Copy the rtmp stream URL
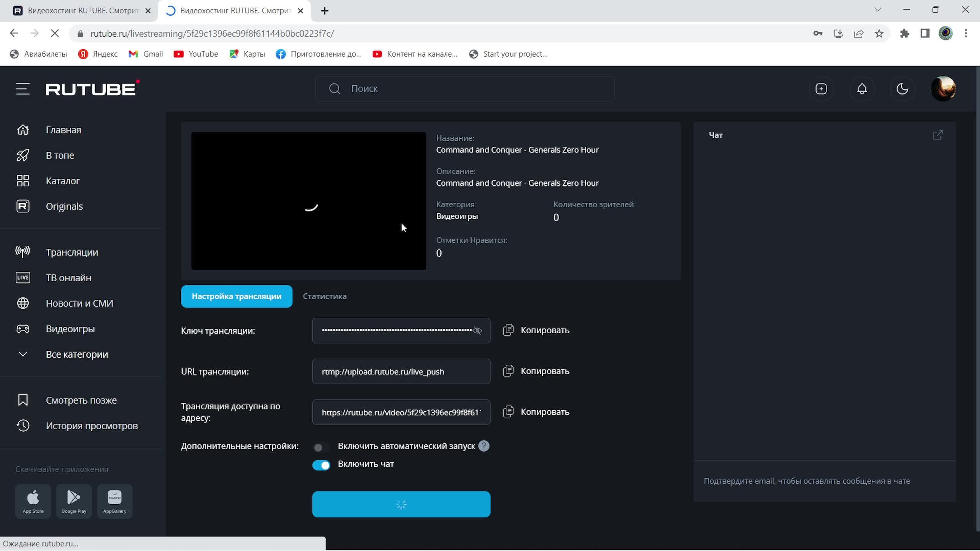The height and width of the screenshot is (551, 980). pyautogui.click(x=536, y=371)
